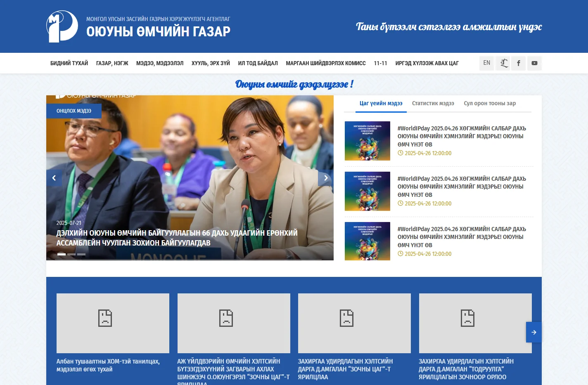588x385 pixels.
Task: Open the 11-11 menu item
Action: [380, 63]
